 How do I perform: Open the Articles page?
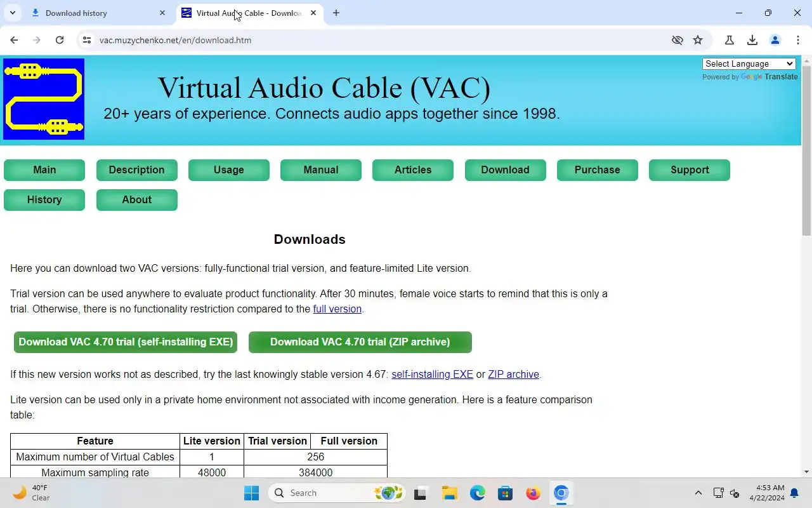click(x=413, y=170)
